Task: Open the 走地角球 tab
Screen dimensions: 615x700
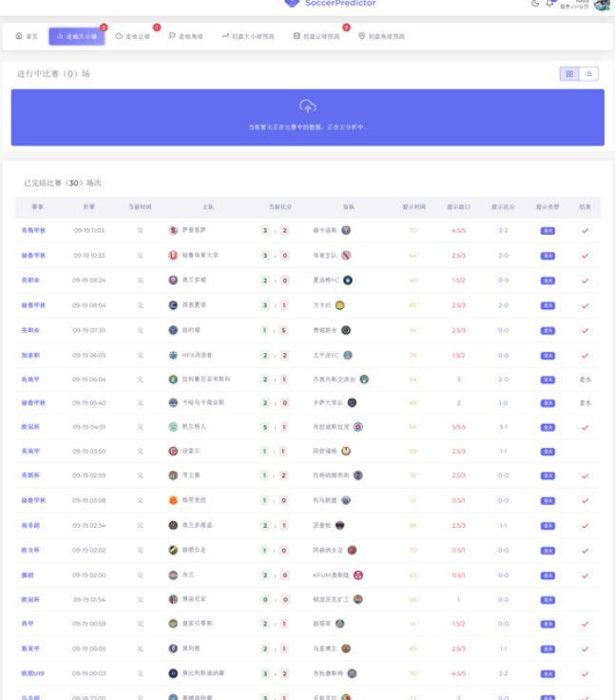Action: pyautogui.click(x=185, y=36)
